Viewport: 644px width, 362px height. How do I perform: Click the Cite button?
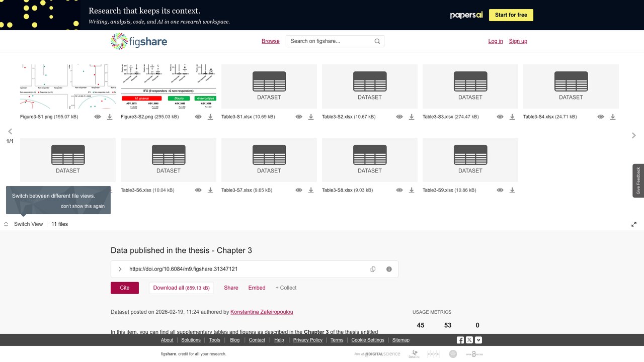tap(125, 288)
